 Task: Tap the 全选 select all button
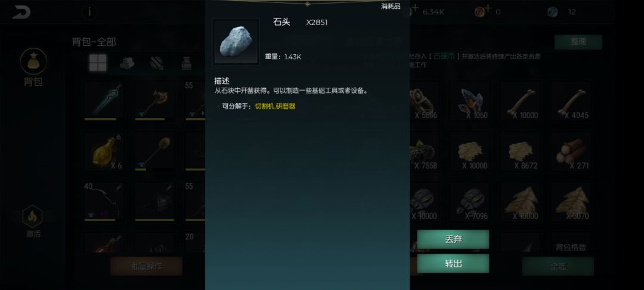point(558,266)
